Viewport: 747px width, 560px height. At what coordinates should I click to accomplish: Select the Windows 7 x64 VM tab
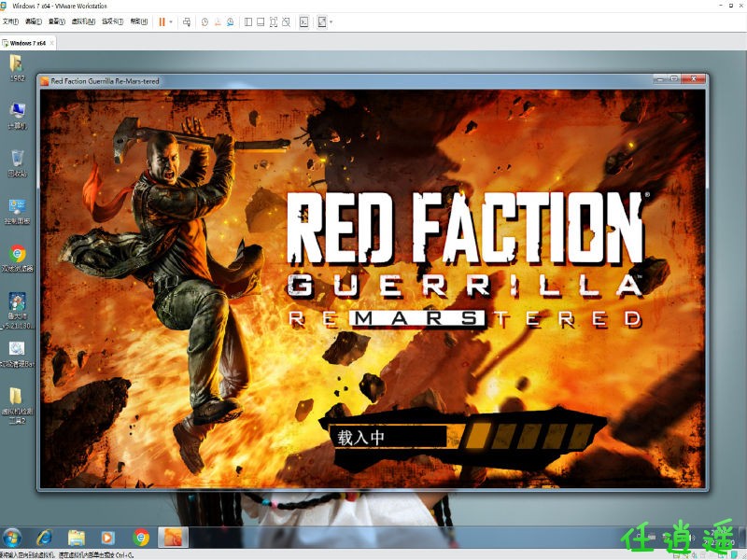[28, 43]
